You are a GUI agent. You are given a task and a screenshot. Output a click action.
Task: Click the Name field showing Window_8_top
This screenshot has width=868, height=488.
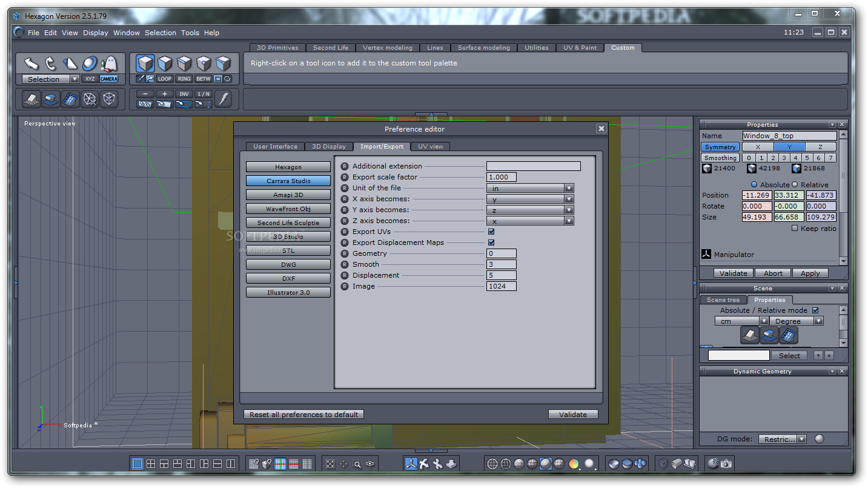click(790, 136)
